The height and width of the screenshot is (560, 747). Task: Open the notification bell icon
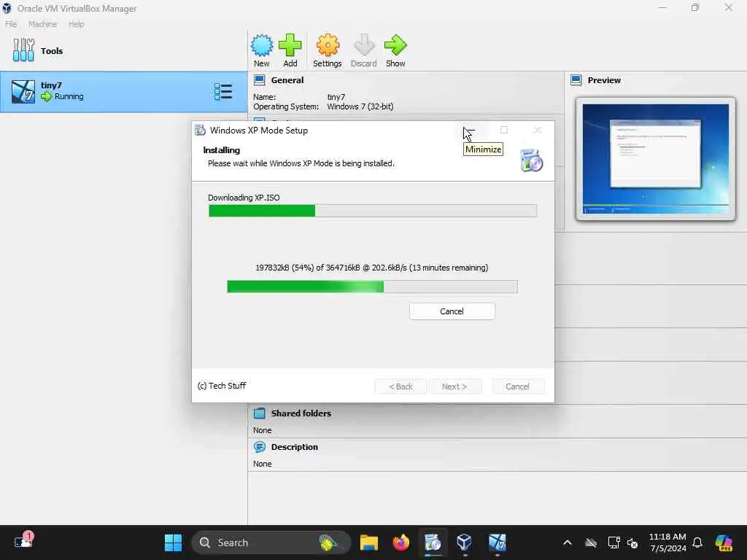click(697, 542)
